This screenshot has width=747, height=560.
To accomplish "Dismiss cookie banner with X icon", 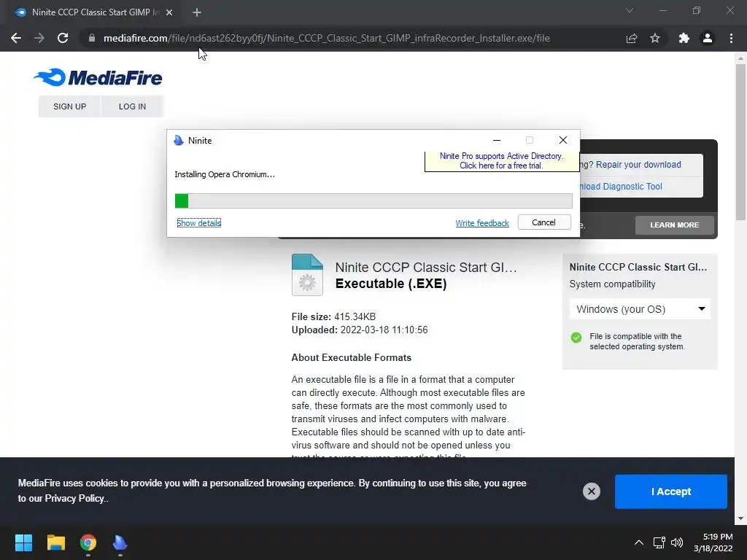I will pyautogui.click(x=592, y=491).
